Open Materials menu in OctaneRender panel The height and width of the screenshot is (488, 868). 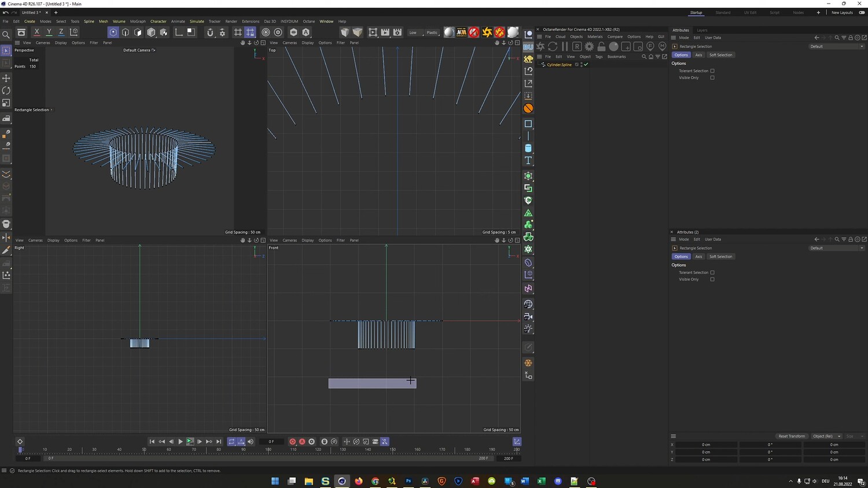[x=595, y=36]
